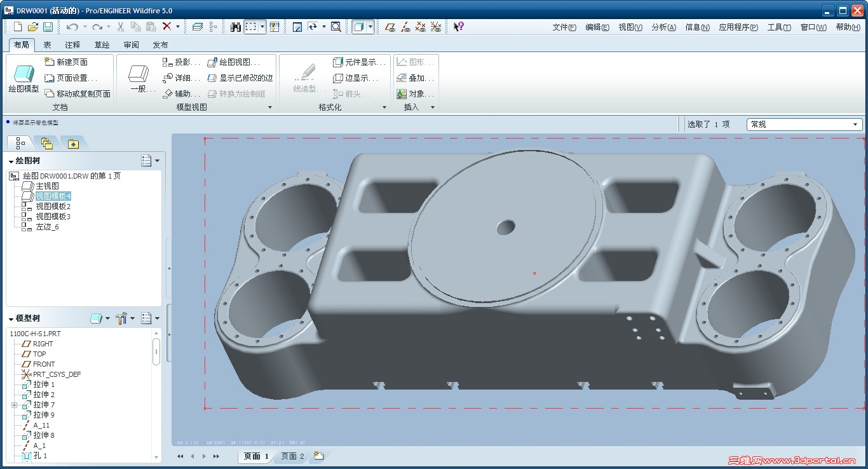868x469 pixels.
Task: Expand the 模型视图 group arrow
Action: (x=270, y=107)
